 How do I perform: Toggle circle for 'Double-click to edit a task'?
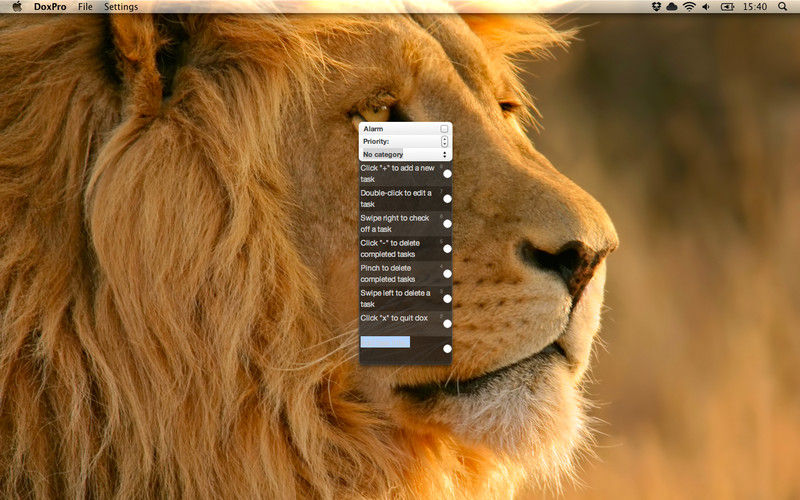coord(447,199)
